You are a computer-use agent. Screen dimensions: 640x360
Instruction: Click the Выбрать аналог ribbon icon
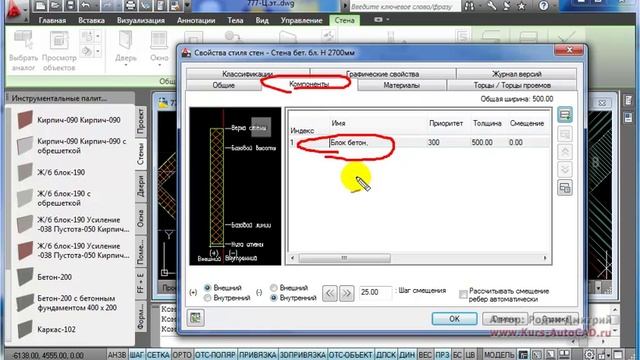click(23, 41)
